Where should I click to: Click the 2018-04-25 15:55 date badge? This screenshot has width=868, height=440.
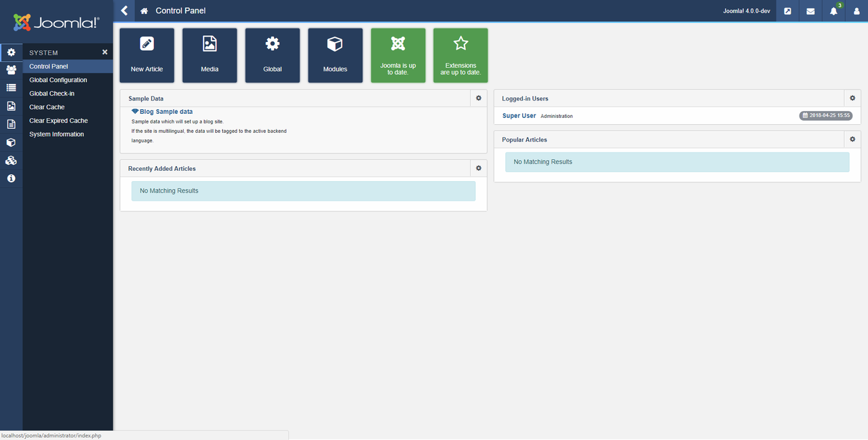click(825, 116)
